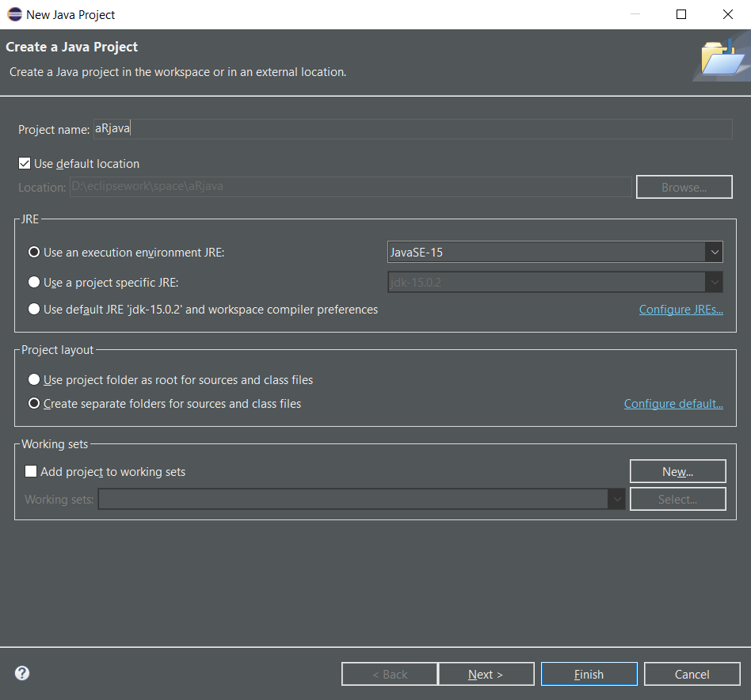
Task: Click the Finish button
Action: pos(589,673)
